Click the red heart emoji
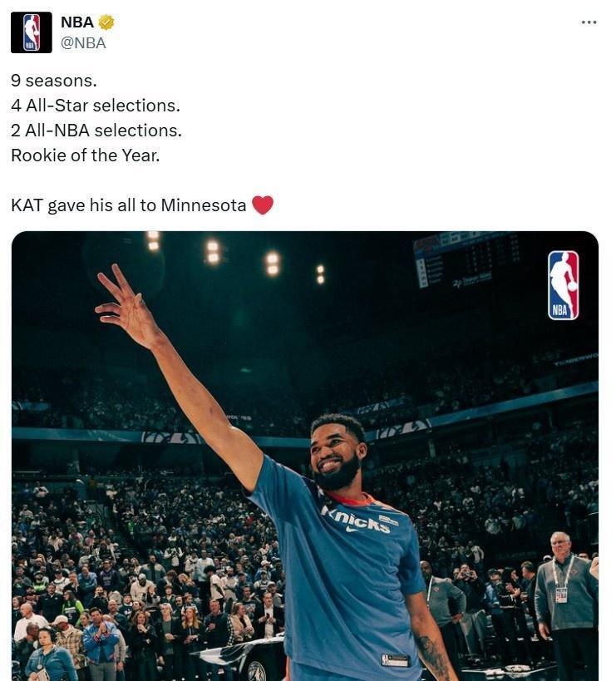This screenshot has width=616, height=681. click(x=263, y=205)
